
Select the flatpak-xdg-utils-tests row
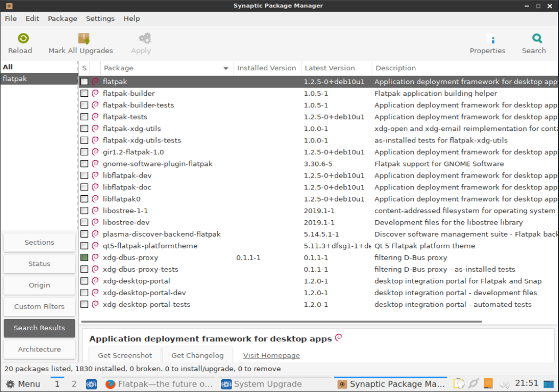[x=318, y=140]
